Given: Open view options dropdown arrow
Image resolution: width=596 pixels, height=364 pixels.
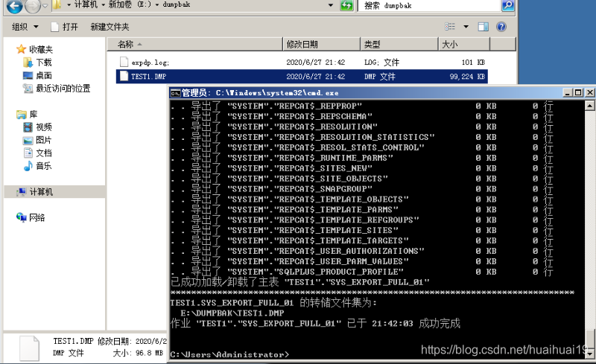Looking at the screenshot, I should point(466,27).
